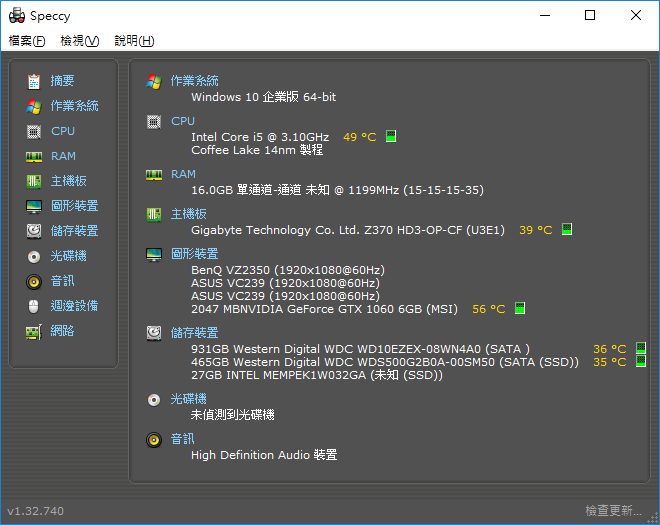Click the 931GB Western Digital WD10EZEX drive entry
This screenshot has height=525, width=660.
360,349
